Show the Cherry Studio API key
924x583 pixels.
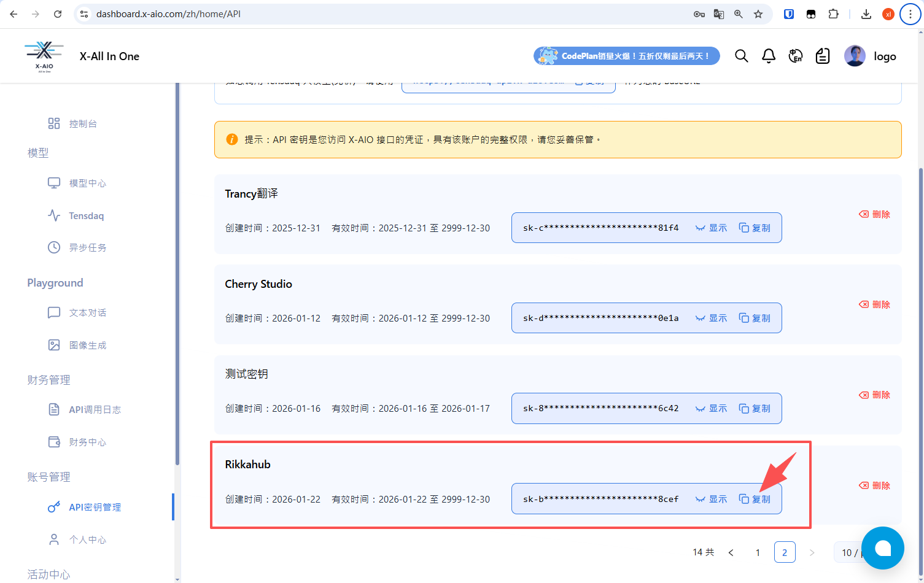coord(711,318)
